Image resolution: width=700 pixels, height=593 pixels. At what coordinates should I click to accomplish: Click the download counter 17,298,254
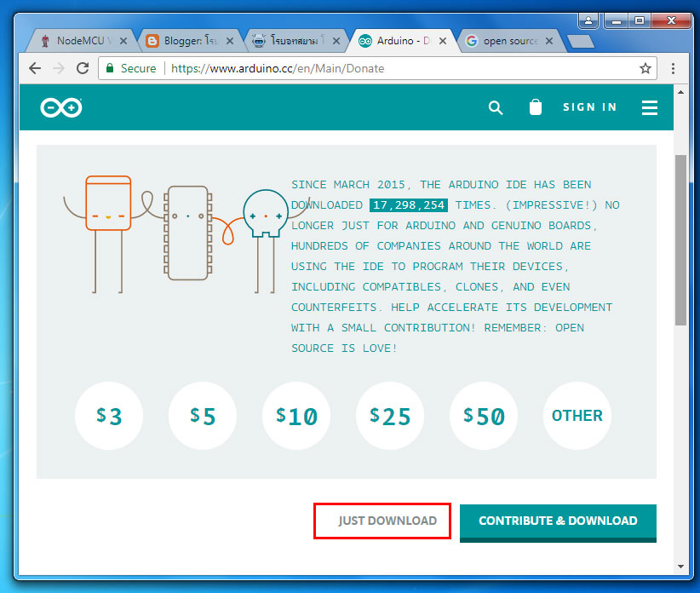click(x=409, y=205)
